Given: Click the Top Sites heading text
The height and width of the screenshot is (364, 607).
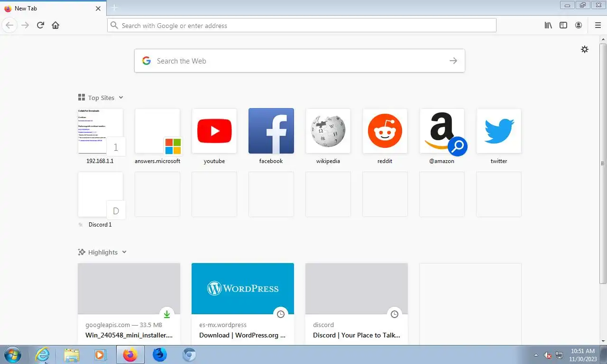Looking at the screenshot, I should point(101,98).
